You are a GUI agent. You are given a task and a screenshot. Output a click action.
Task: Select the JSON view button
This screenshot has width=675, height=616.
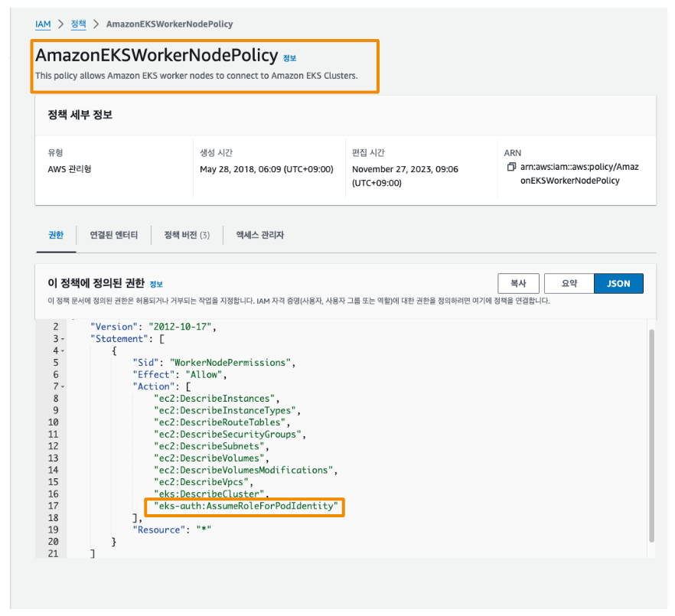(618, 283)
